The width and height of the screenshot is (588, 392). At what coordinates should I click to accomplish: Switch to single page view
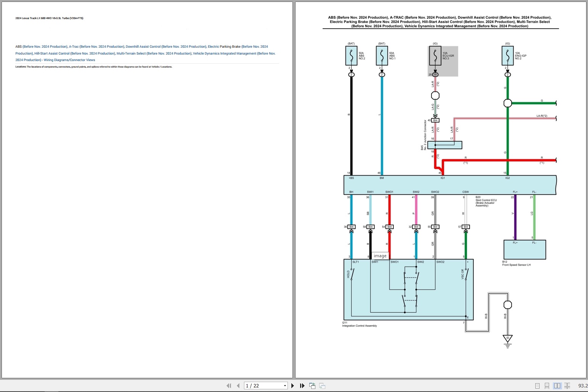pos(537,386)
